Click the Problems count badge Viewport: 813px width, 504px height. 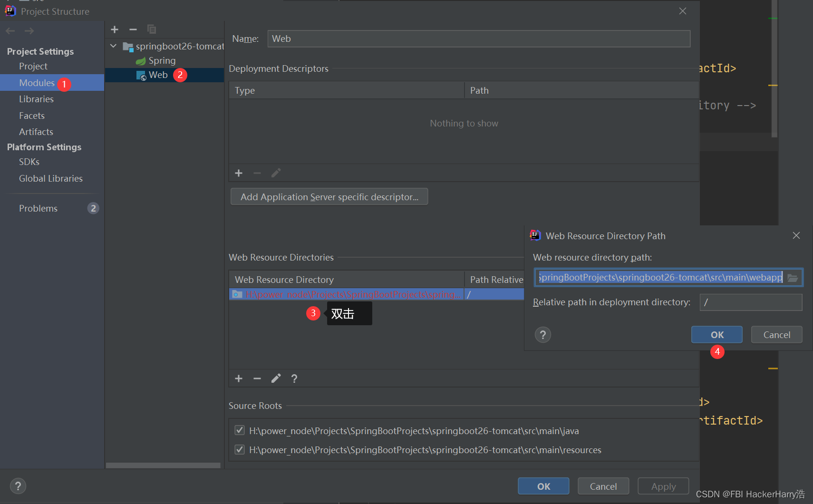[x=93, y=208]
